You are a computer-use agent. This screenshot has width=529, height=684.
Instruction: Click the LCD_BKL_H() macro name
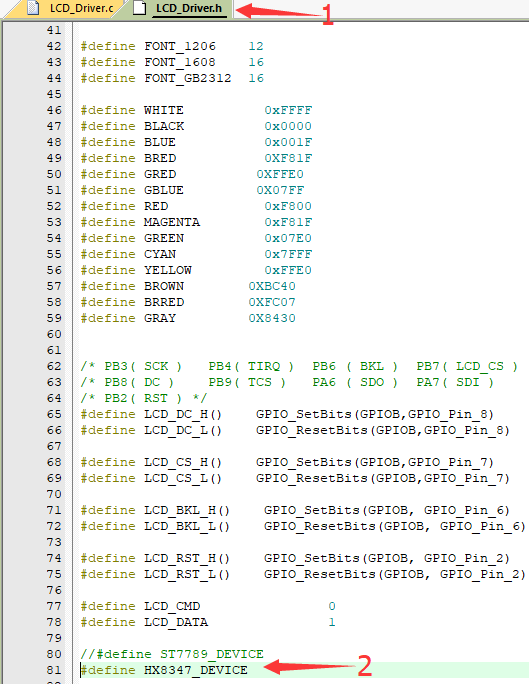(x=187, y=510)
